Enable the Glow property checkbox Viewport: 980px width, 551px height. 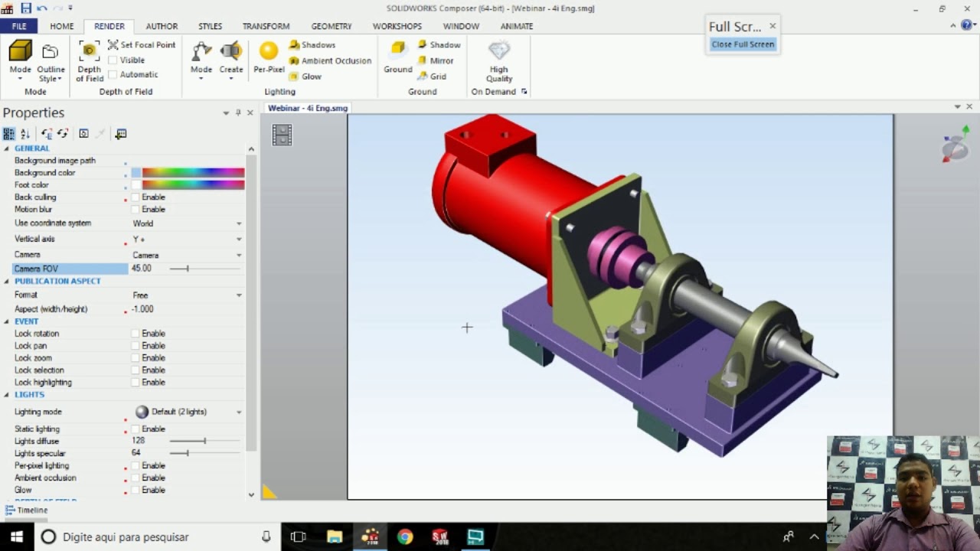coord(136,491)
